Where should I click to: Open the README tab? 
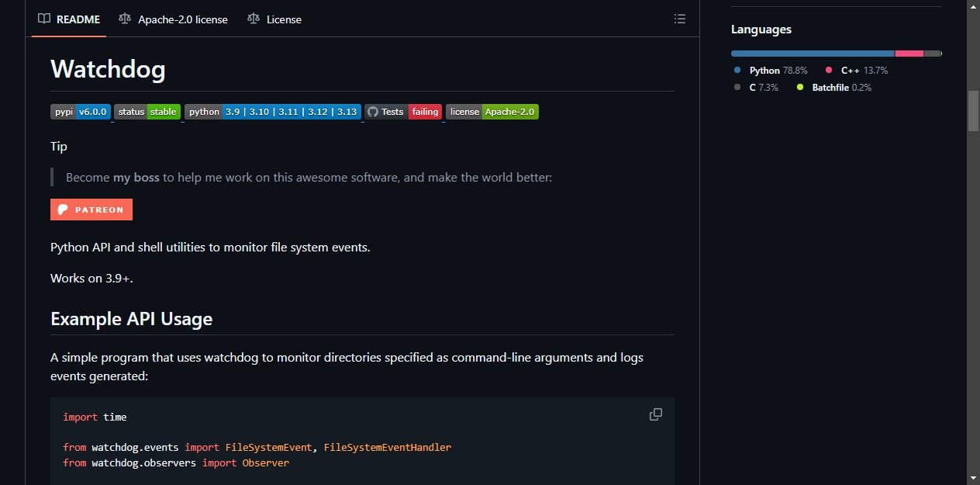click(69, 19)
